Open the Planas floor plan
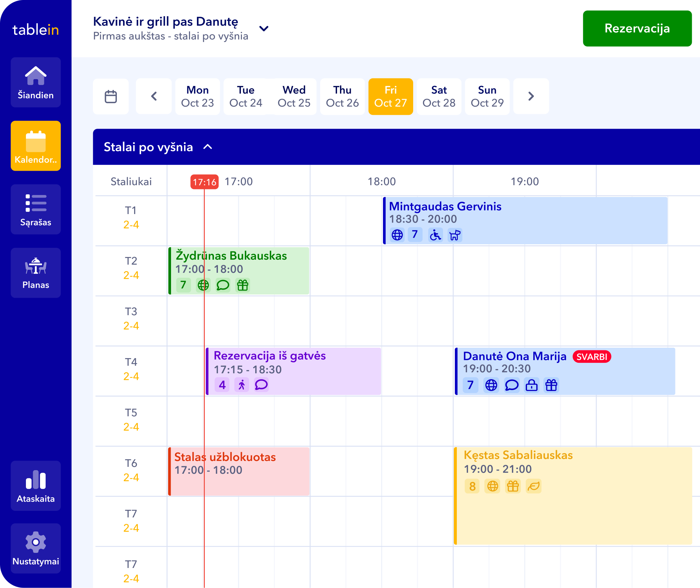This screenshot has height=588, width=700. click(x=36, y=273)
